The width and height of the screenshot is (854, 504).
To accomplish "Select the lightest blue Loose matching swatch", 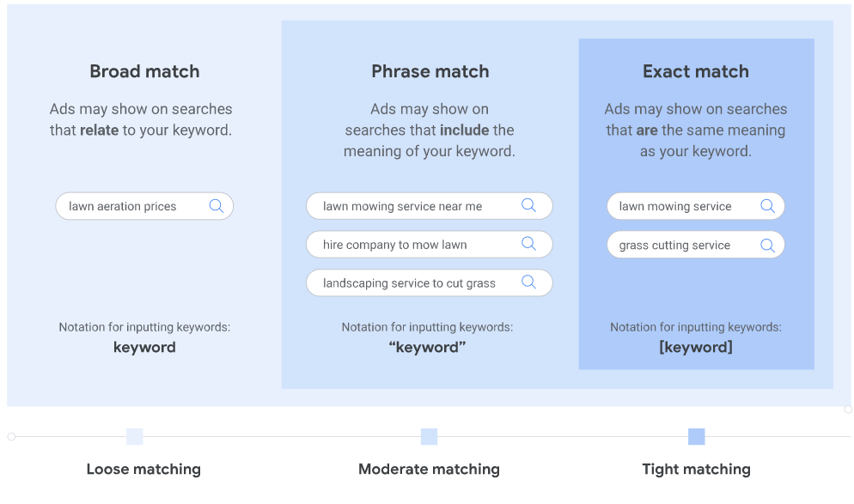I will pyautogui.click(x=135, y=436).
